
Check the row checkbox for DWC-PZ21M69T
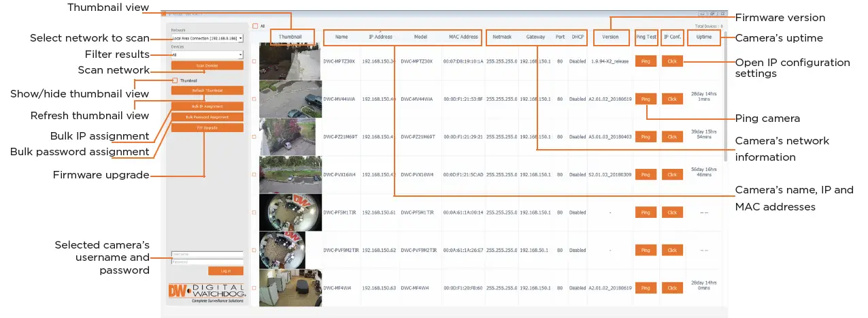pos(254,137)
